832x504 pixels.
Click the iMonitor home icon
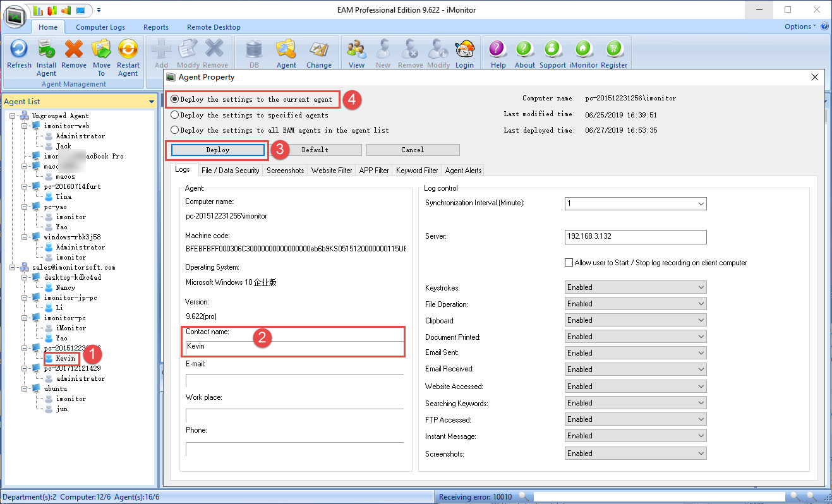(x=583, y=49)
